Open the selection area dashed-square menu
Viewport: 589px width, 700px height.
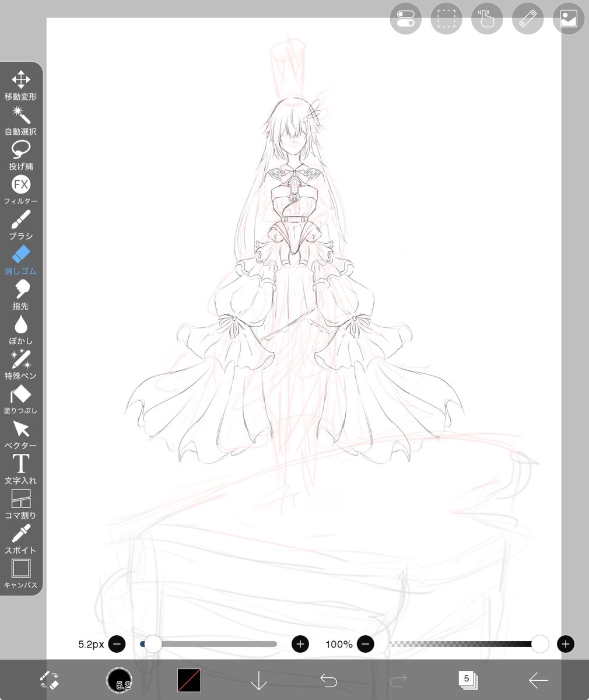tap(446, 18)
